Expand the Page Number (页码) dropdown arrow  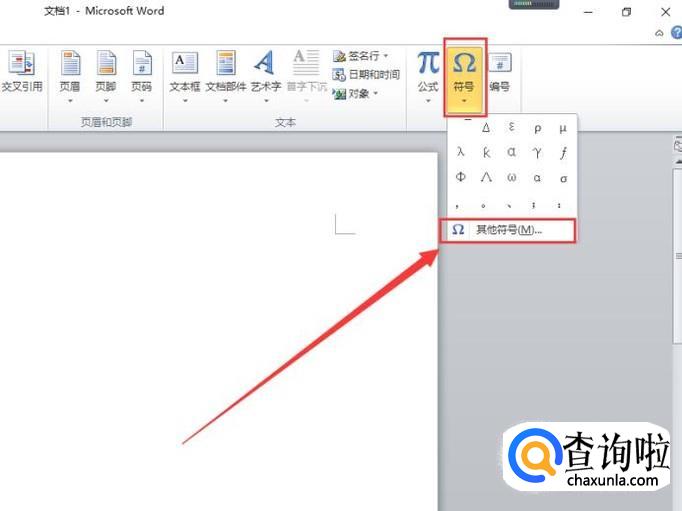pos(142,101)
